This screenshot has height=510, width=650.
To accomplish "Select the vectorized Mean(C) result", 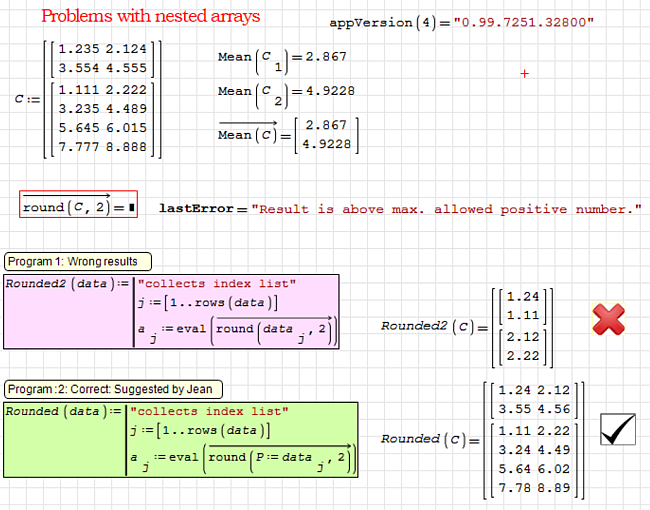I will (286, 135).
